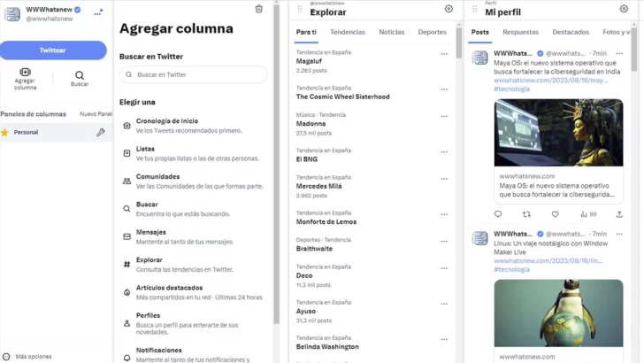Viewport: 644px width, 363px height.
Task: Retweet the Maya OS post
Action: point(526,214)
